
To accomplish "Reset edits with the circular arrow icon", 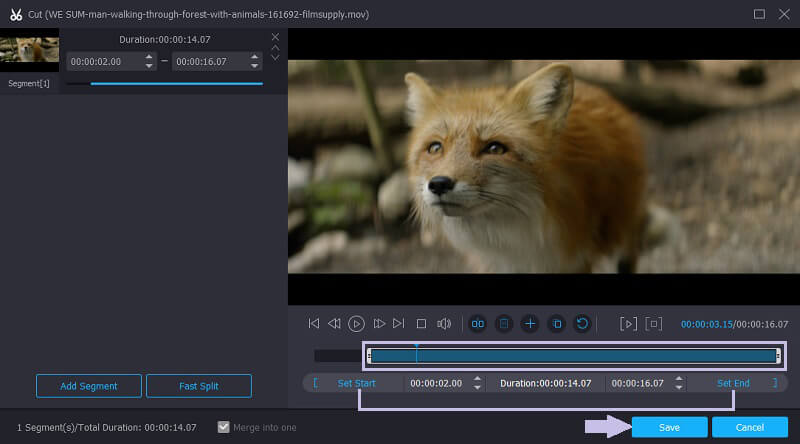I will [x=582, y=324].
